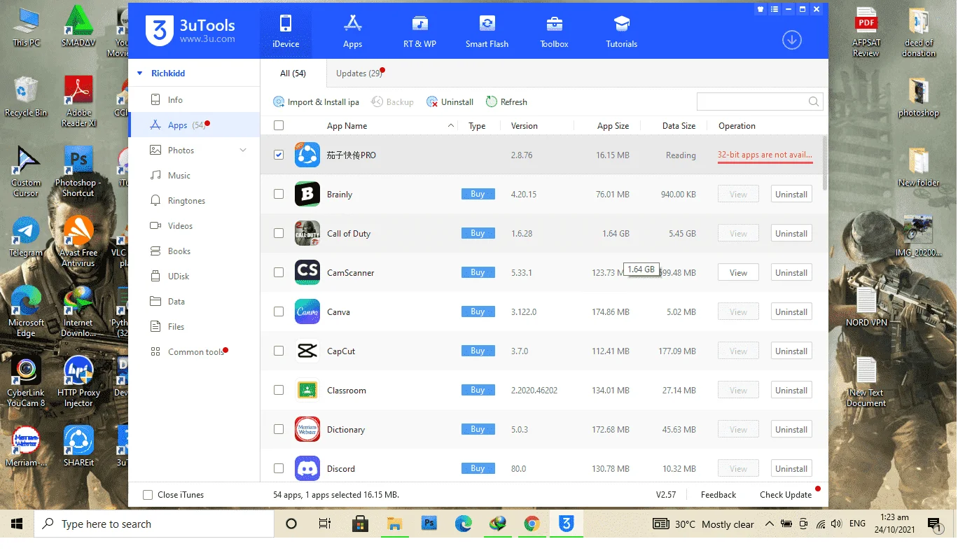Click the Uninstall toolbar button
958x560 pixels.
(450, 101)
